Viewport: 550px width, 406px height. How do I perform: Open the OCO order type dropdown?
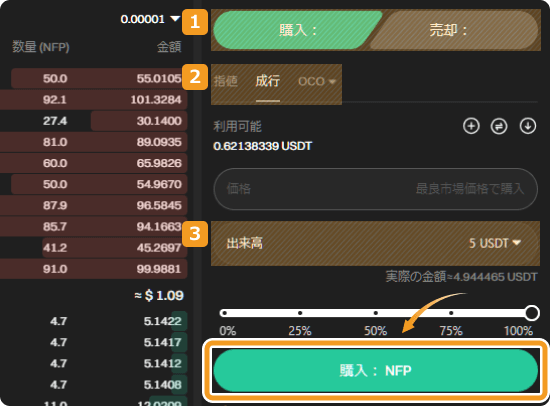317,82
